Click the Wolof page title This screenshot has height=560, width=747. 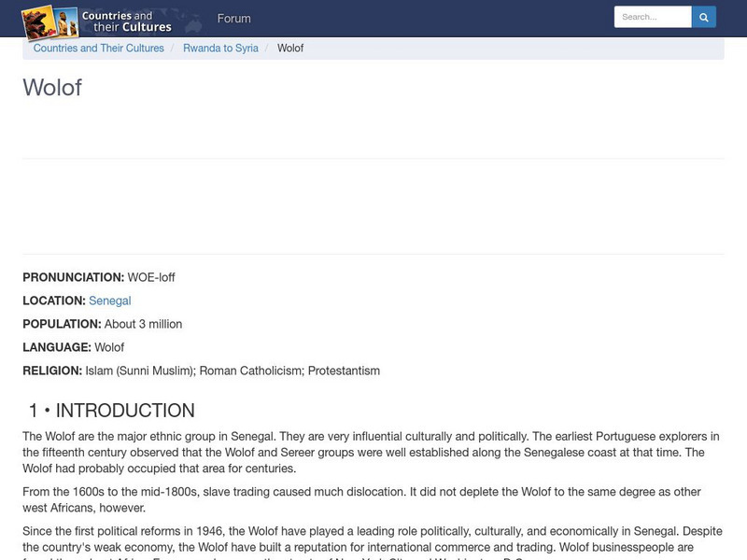pos(52,88)
